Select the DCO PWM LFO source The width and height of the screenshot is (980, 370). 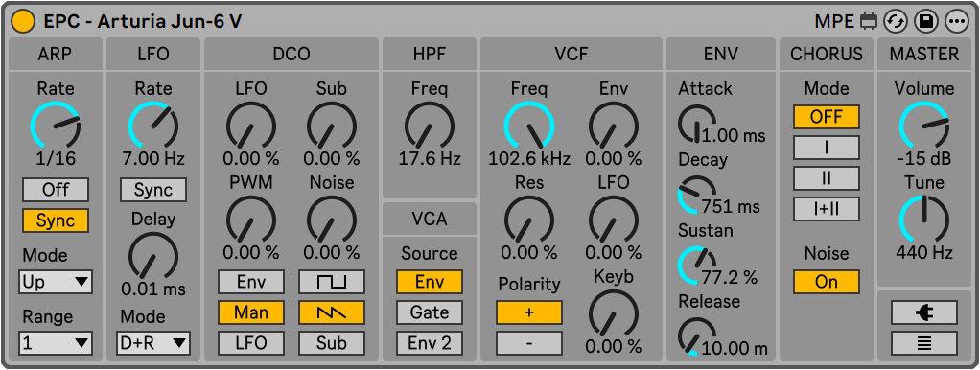point(250,343)
